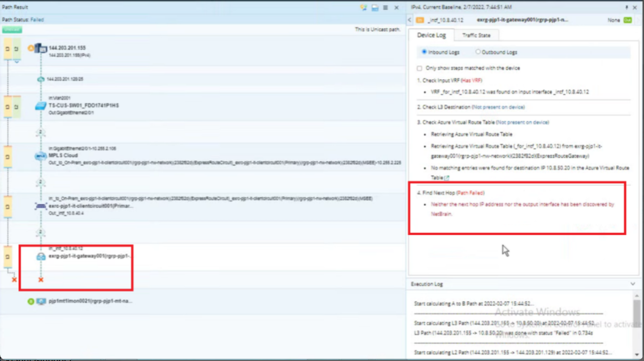Open the left log icon for the TS-CUS-SW01 hop

(7, 107)
